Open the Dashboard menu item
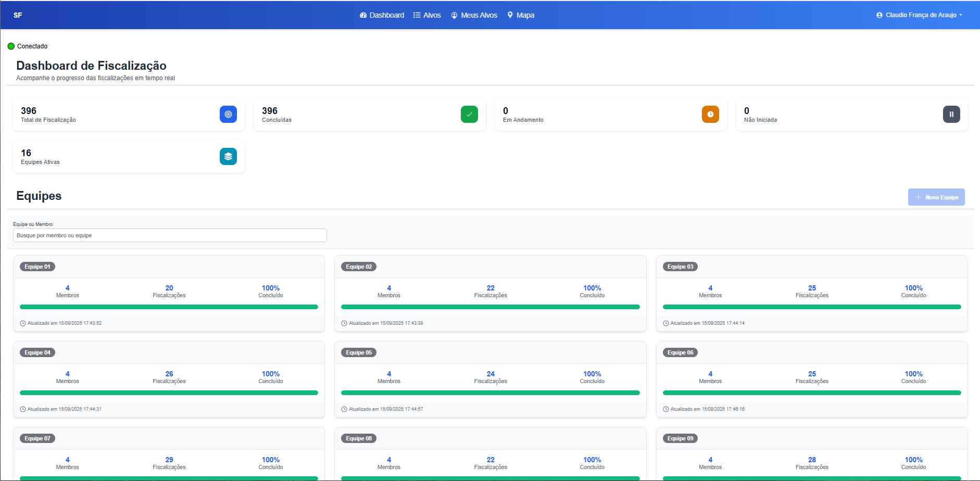Screen dimensions: 980x481 382,15
